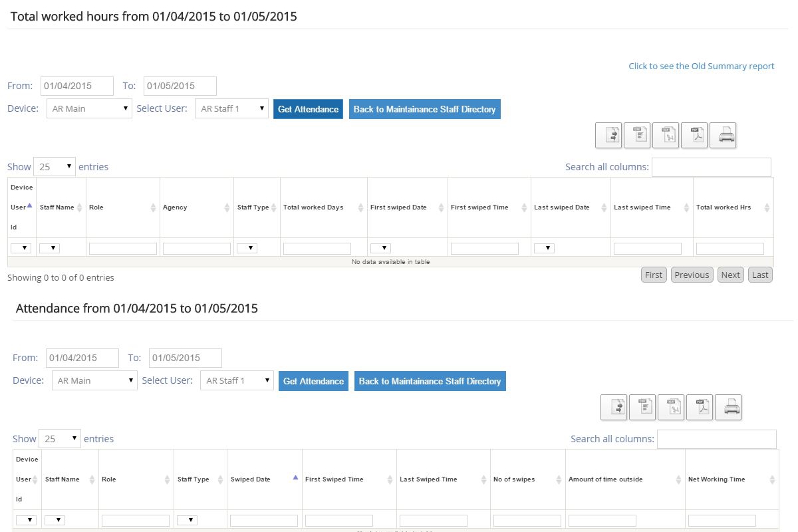Export the Attendance table as PDF
The height and width of the screenshot is (532, 798).
pos(699,408)
